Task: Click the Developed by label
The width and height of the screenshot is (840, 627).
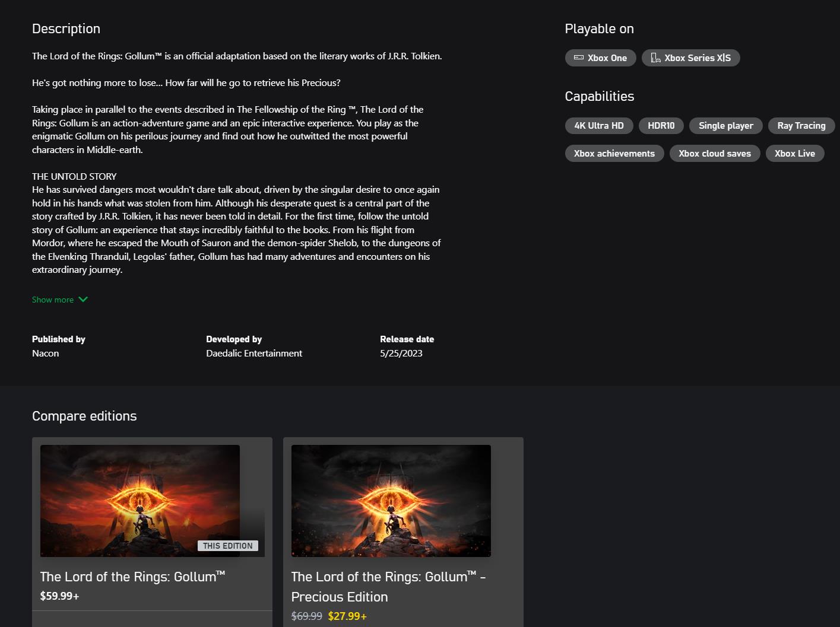Action: click(x=234, y=339)
